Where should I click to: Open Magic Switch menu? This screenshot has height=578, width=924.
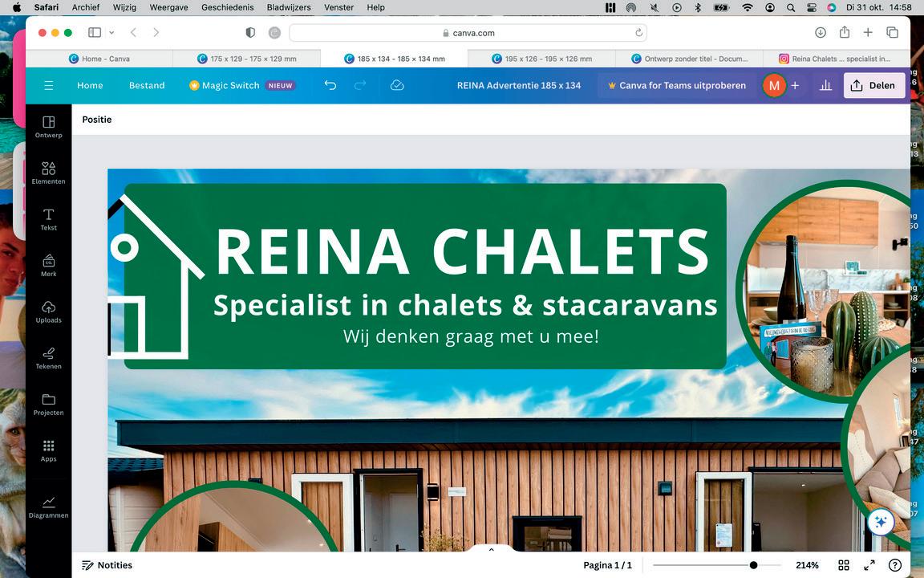coord(241,86)
